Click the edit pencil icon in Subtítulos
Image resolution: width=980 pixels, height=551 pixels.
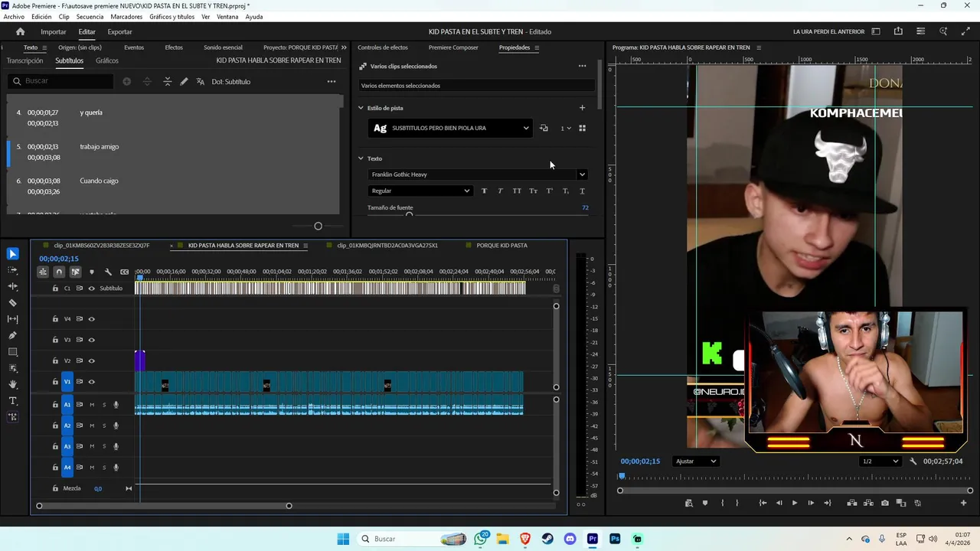(184, 81)
